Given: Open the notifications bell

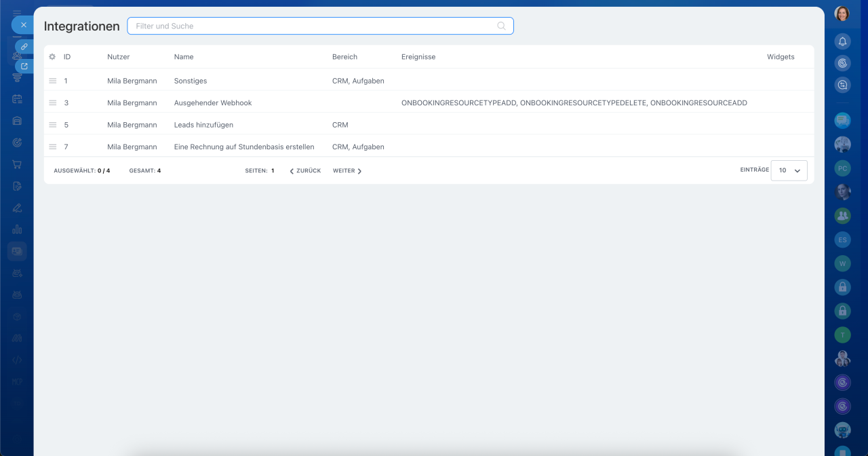Looking at the screenshot, I should (x=842, y=41).
